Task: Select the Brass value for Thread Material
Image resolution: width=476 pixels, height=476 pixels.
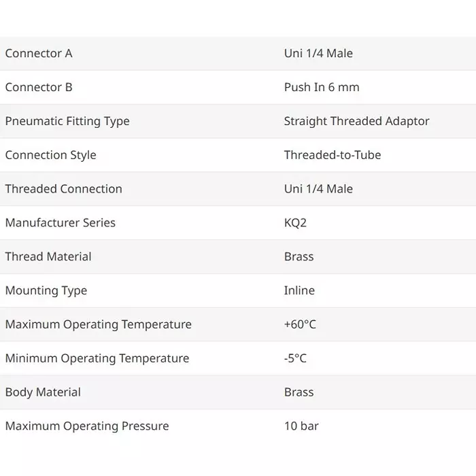Action: tap(299, 257)
